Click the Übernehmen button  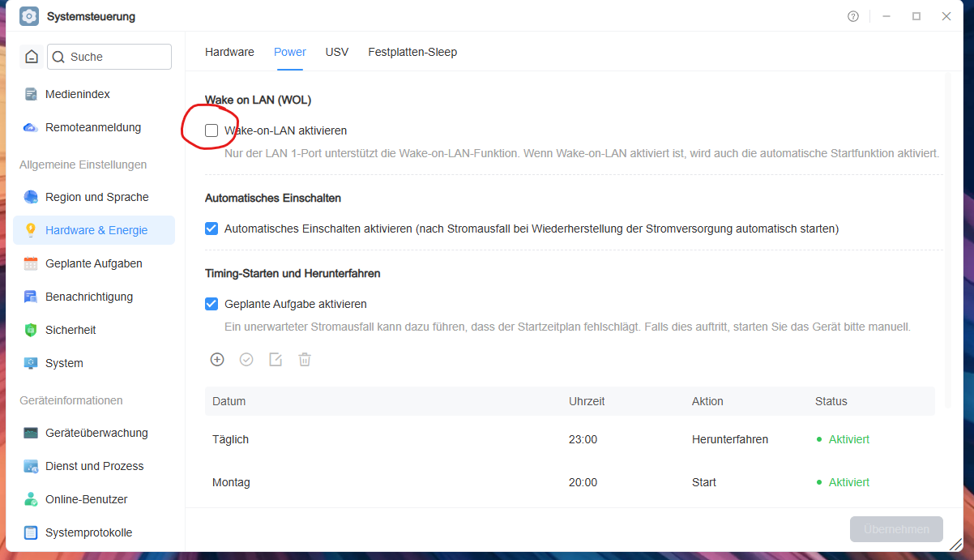click(896, 529)
